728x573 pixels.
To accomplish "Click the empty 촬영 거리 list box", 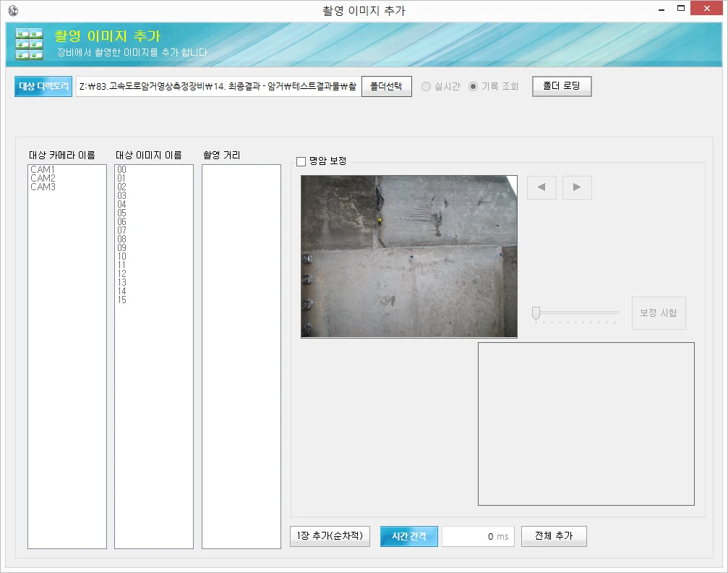I will tap(241, 357).
